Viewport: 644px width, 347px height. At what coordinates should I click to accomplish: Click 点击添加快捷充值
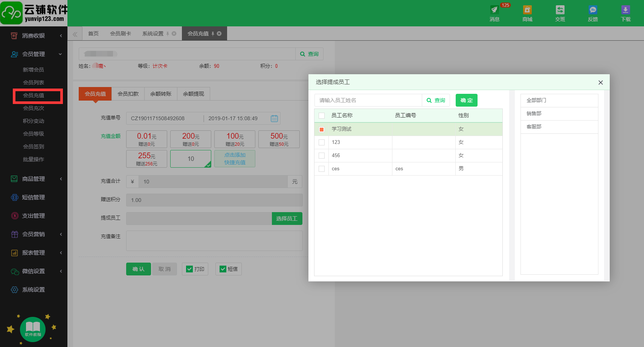235,159
